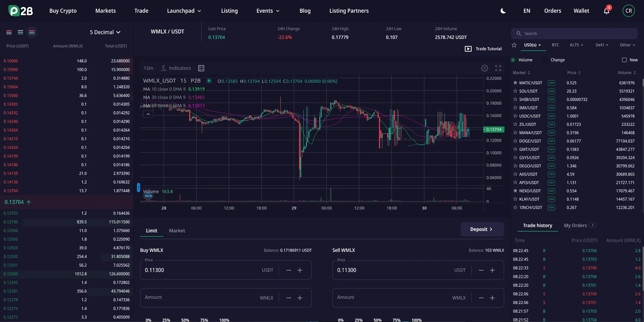Click the market search magnifier icon
644x322 pixels.
point(519,34)
